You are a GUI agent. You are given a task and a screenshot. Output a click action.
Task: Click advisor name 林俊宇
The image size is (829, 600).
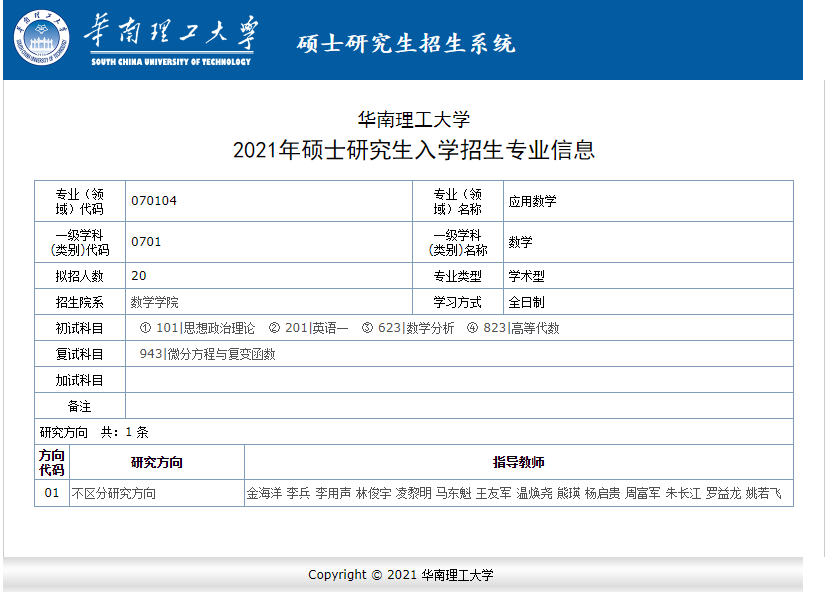click(x=373, y=493)
